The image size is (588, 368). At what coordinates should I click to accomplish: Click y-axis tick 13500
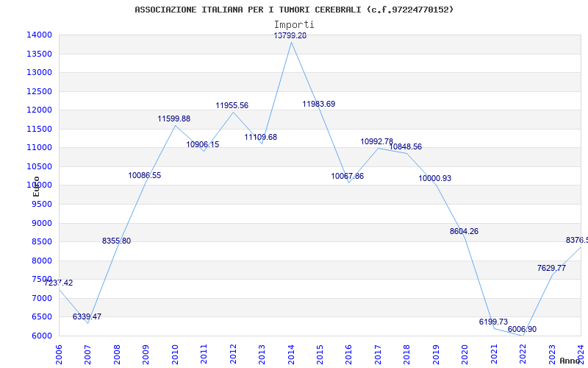coord(39,54)
